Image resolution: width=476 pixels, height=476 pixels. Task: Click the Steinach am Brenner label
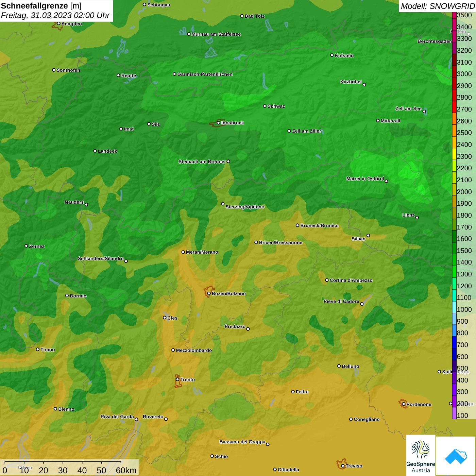click(202, 161)
